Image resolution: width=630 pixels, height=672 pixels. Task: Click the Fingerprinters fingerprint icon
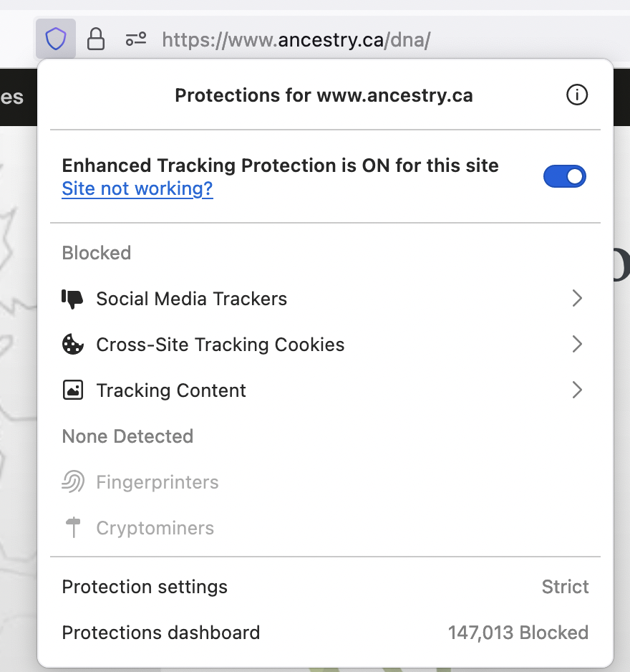74,481
